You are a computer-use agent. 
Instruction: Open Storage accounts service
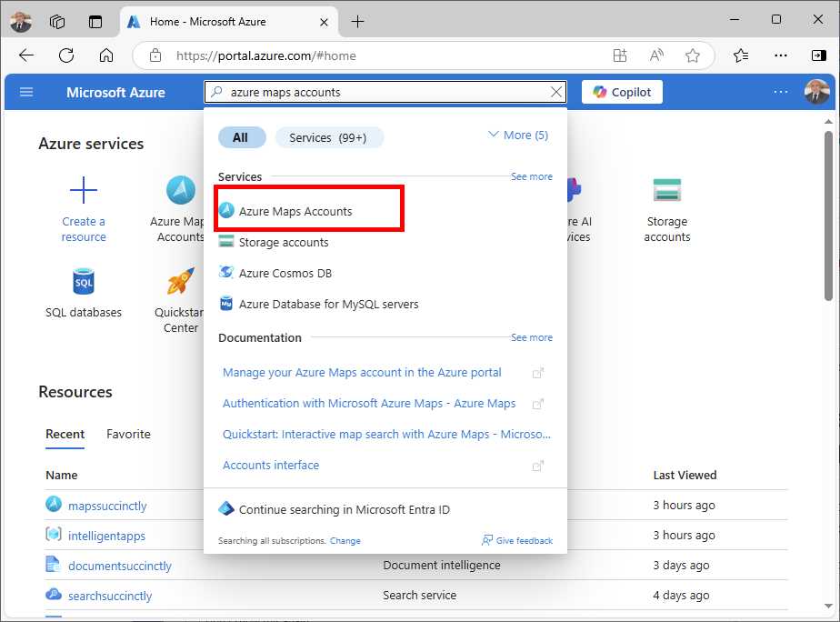pyautogui.click(x=282, y=242)
